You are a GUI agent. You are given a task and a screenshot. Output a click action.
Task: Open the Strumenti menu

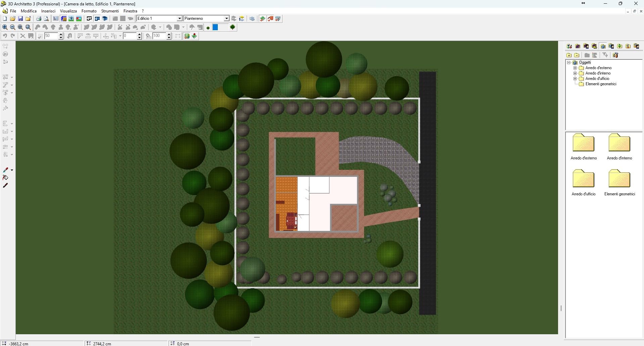pos(110,11)
